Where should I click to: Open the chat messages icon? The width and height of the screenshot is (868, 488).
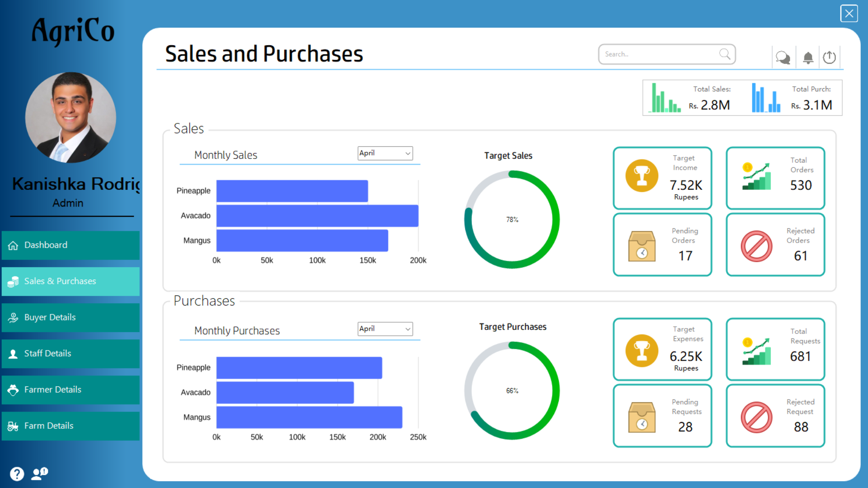pos(783,57)
